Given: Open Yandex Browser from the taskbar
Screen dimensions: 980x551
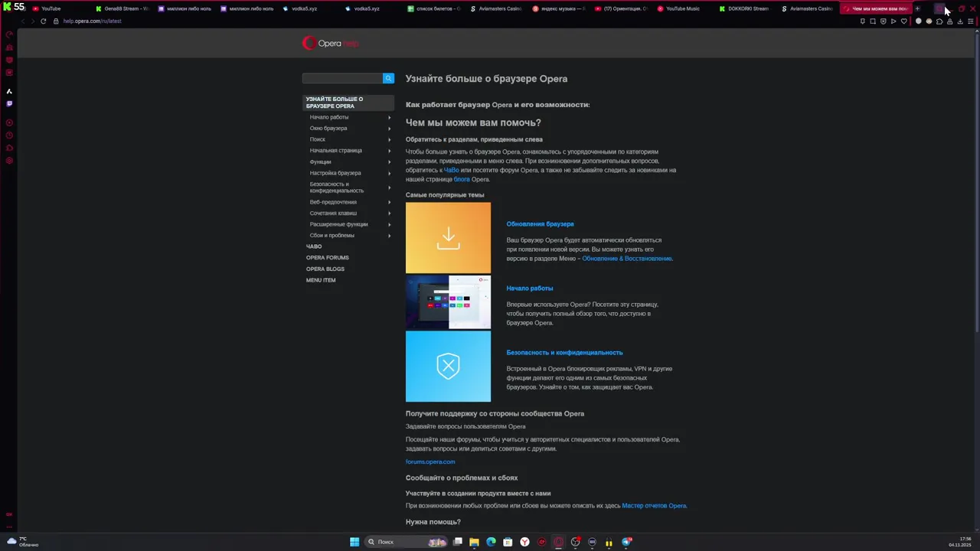Looking at the screenshot, I should pos(524,542).
